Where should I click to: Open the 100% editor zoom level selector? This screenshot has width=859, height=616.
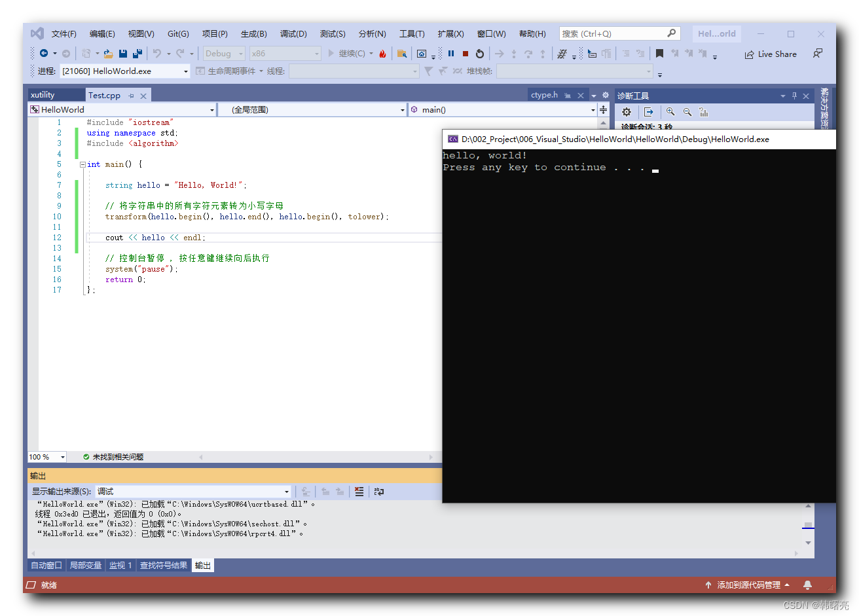[x=46, y=457]
